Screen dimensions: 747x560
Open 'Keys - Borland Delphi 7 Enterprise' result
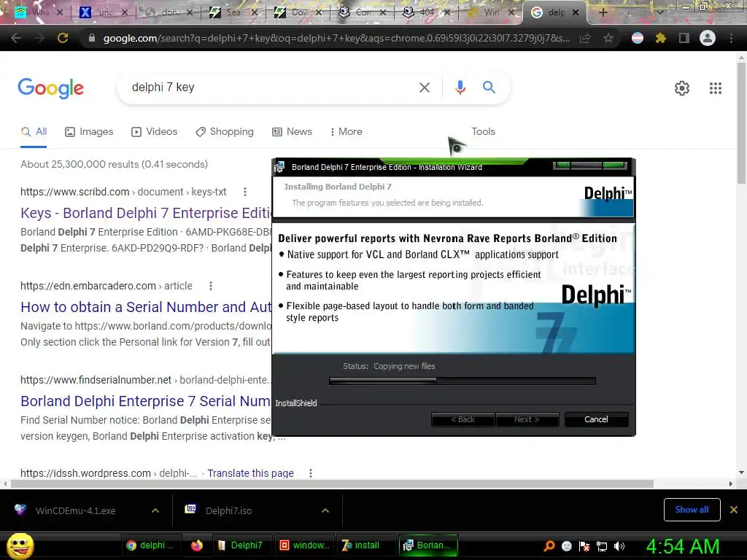click(x=146, y=213)
